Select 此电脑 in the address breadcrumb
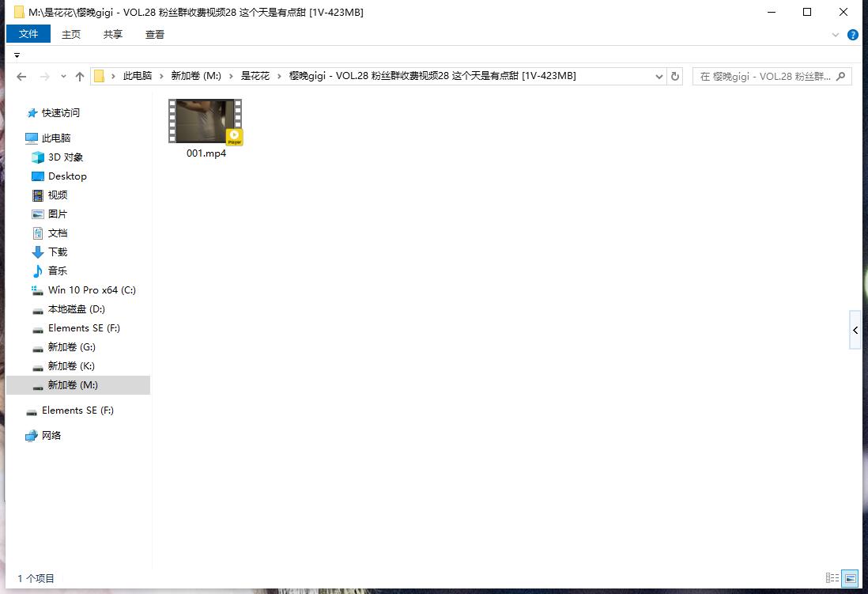 pos(138,76)
